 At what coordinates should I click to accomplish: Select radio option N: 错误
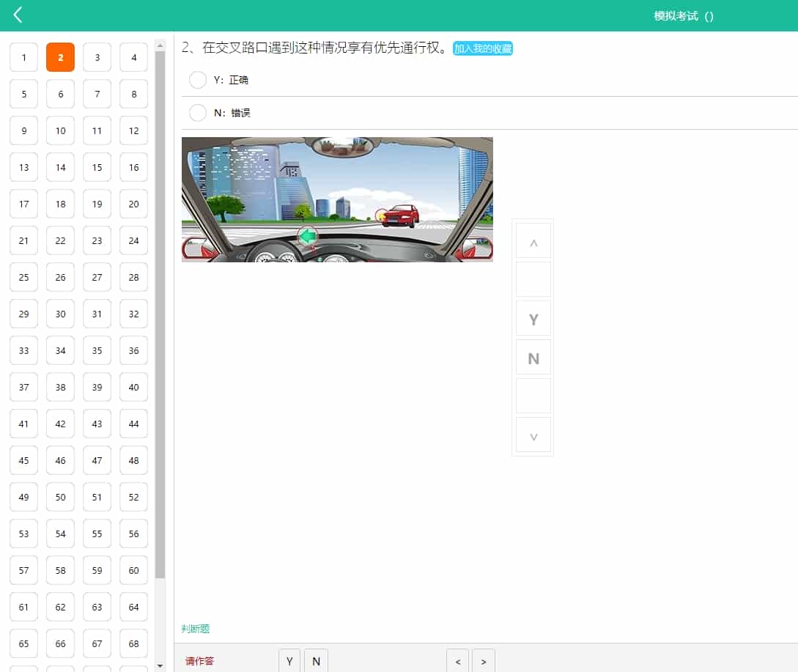tap(198, 113)
